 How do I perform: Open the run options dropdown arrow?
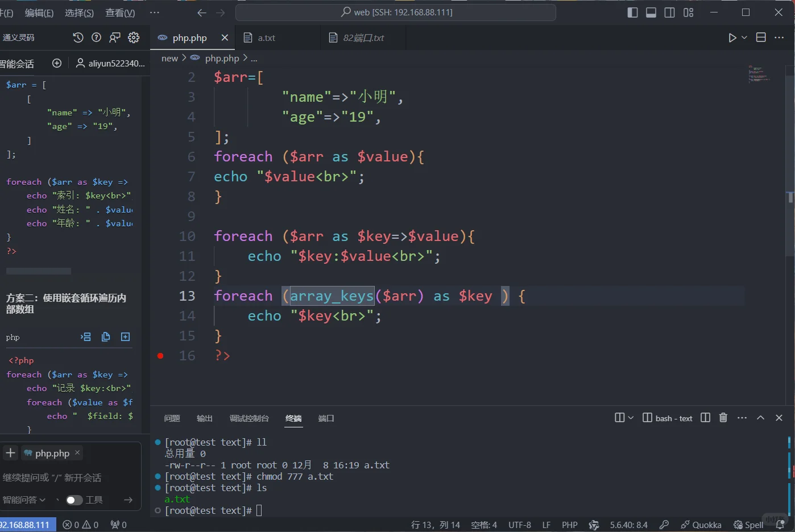744,38
